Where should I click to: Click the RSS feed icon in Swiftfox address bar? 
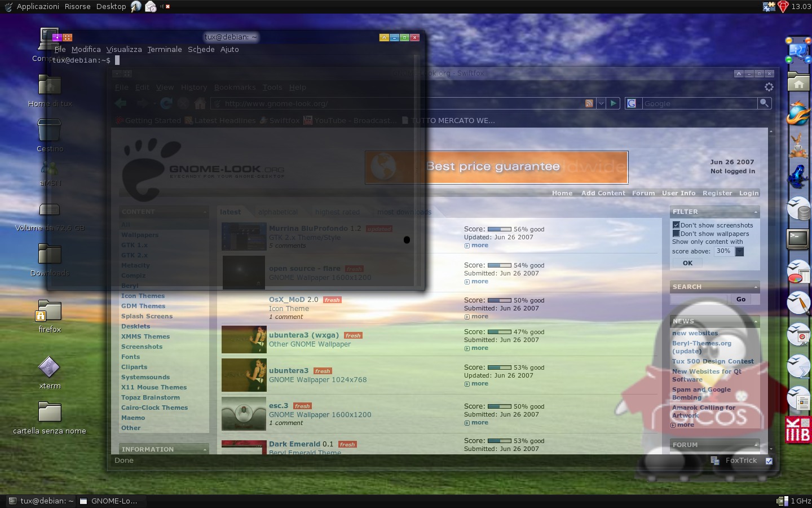589,103
